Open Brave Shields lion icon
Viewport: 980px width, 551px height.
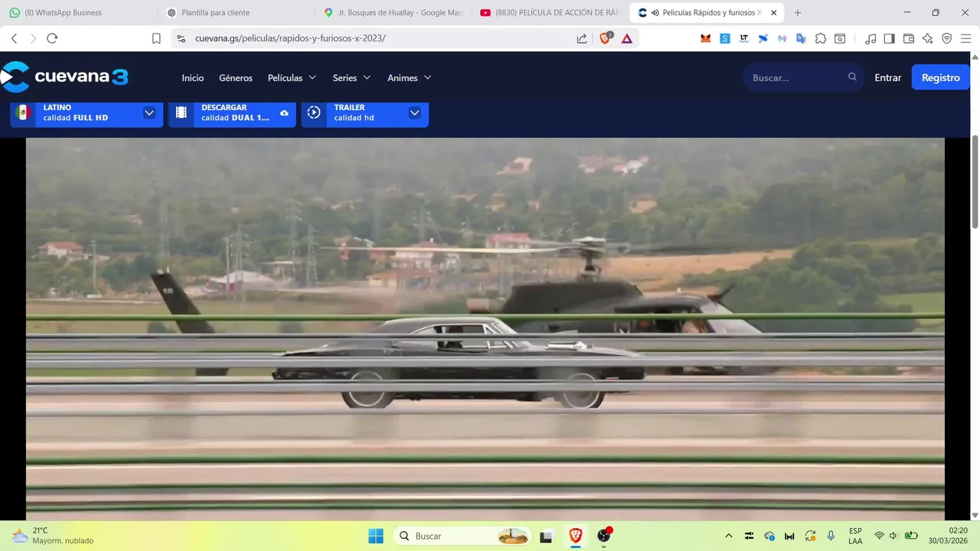click(x=606, y=38)
